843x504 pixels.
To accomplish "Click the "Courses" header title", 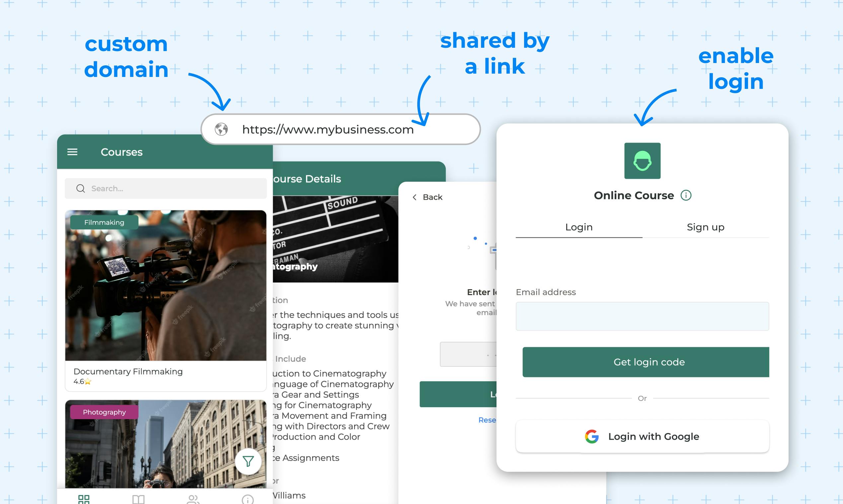I will pos(122,152).
